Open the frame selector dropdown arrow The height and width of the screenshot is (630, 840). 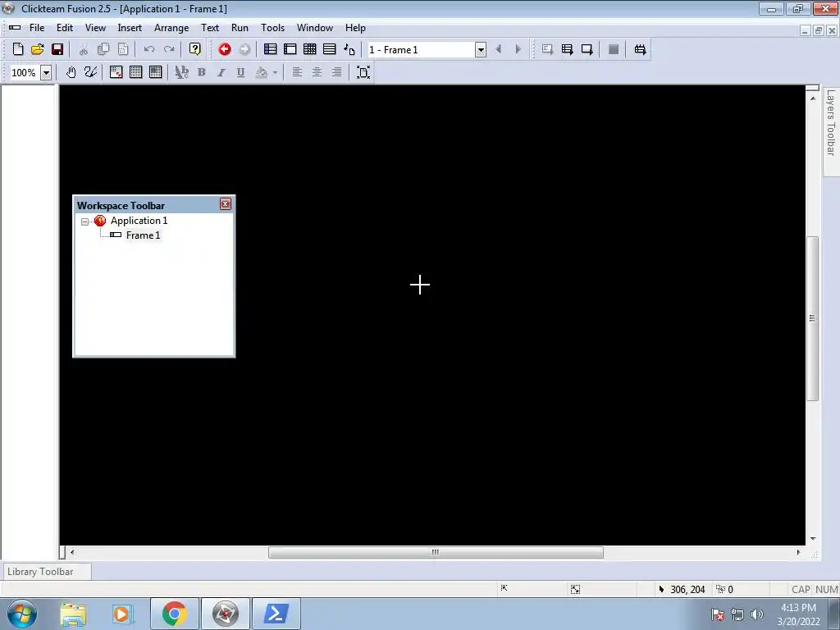coord(481,49)
